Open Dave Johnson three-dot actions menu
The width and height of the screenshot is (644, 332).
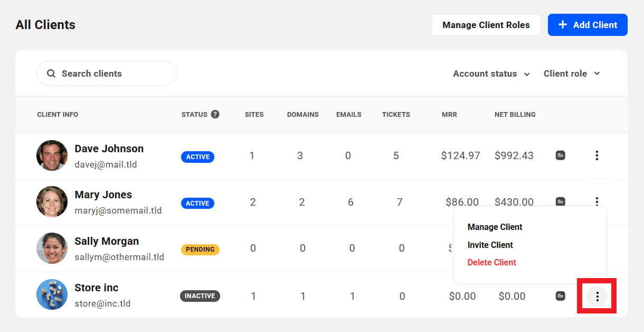tap(597, 155)
